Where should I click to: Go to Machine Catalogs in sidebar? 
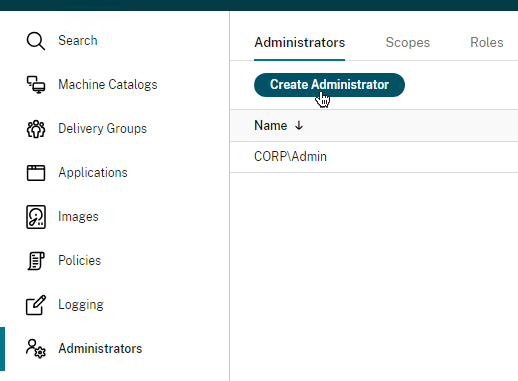108,85
